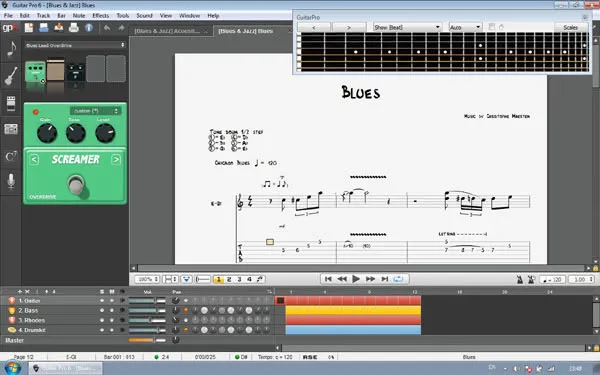The height and width of the screenshot is (375, 600).
Task: Fast forward one bar in transport
Action: coord(370,279)
